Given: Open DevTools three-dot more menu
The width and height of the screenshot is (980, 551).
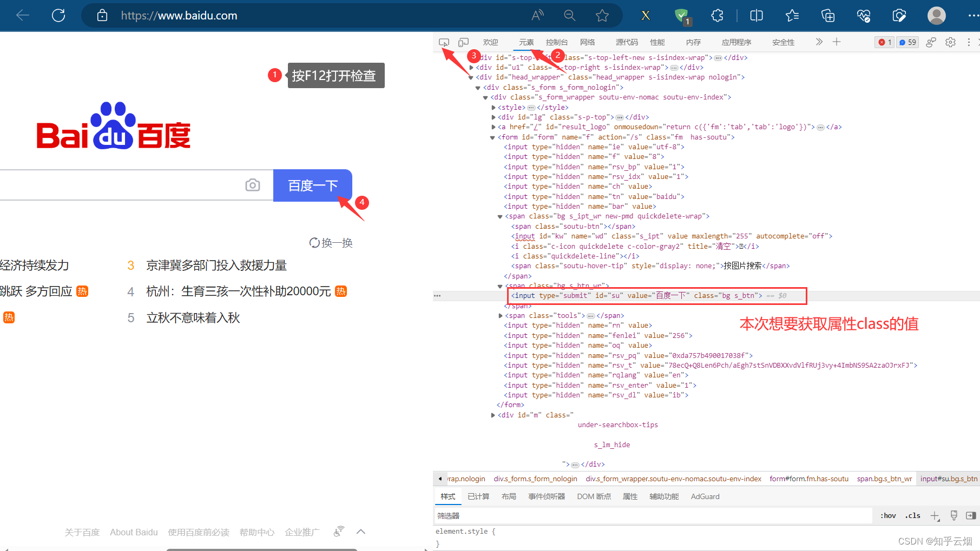Looking at the screenshot, I should coord(969,42).
